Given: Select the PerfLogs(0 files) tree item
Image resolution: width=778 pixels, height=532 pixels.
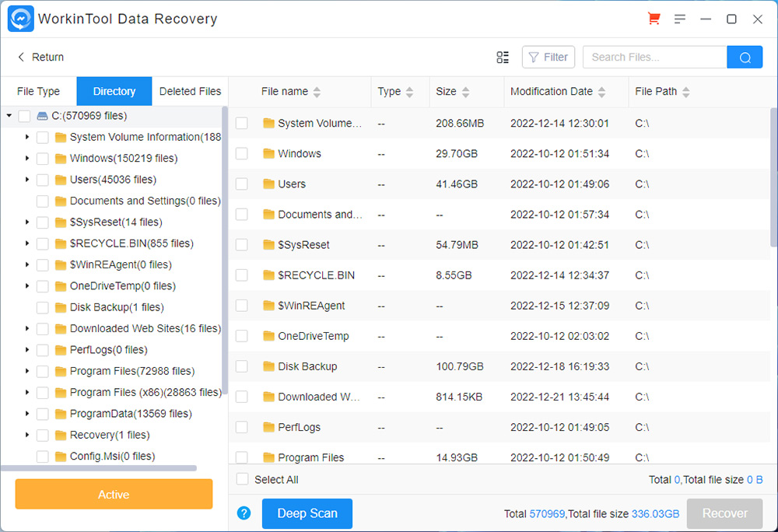Looking at the screenshot, I should [x=109, y=350].
